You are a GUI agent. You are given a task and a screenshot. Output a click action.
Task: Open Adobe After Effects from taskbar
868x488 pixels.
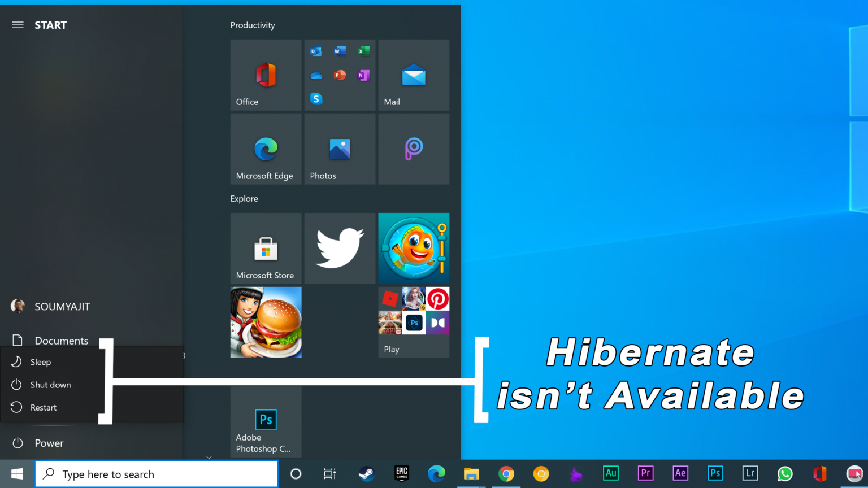[x=680, y=473]
